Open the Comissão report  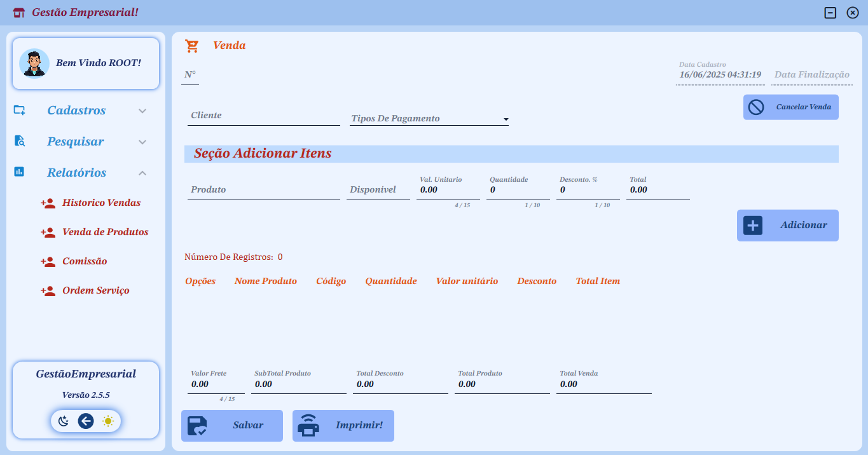[x=85, y=261]
